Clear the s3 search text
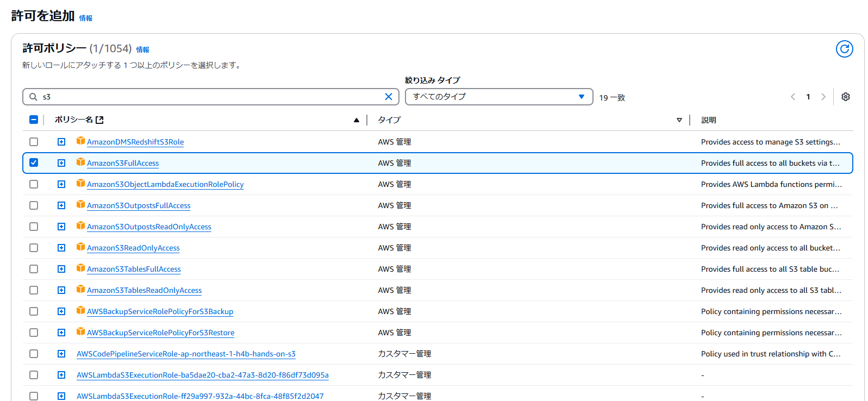Screen dimensions: 868x401 tap(389, 97)
